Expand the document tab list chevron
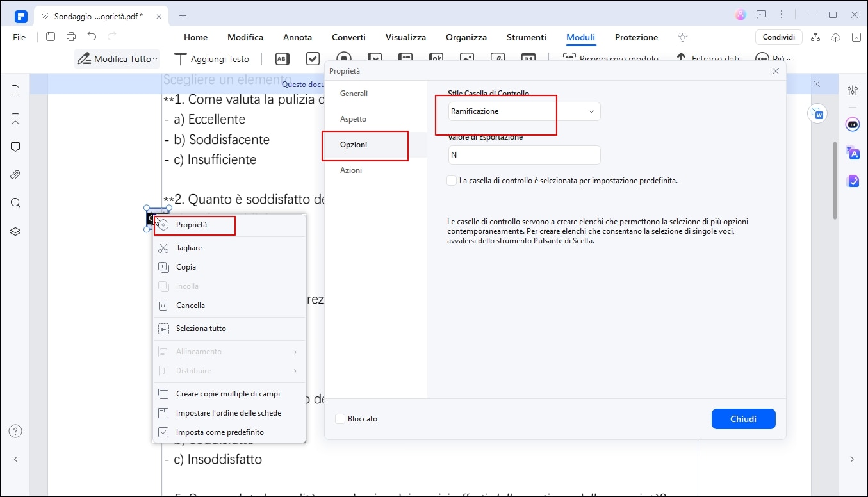 click(x=44, y=15)
